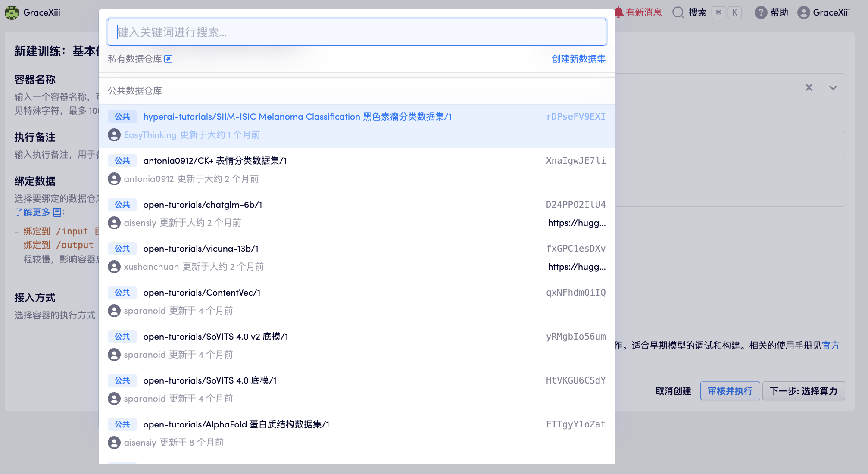Click the K shortcut key badge

pos(735,12)
